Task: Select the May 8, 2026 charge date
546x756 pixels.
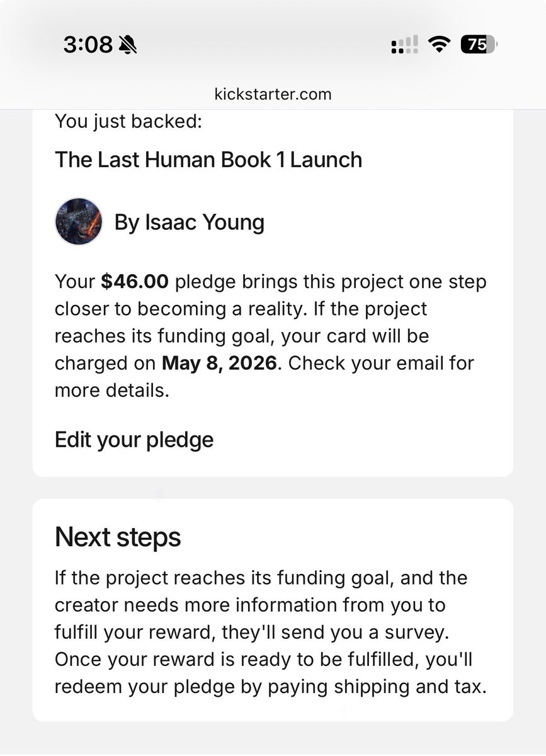Action: (x=219, y=364)
